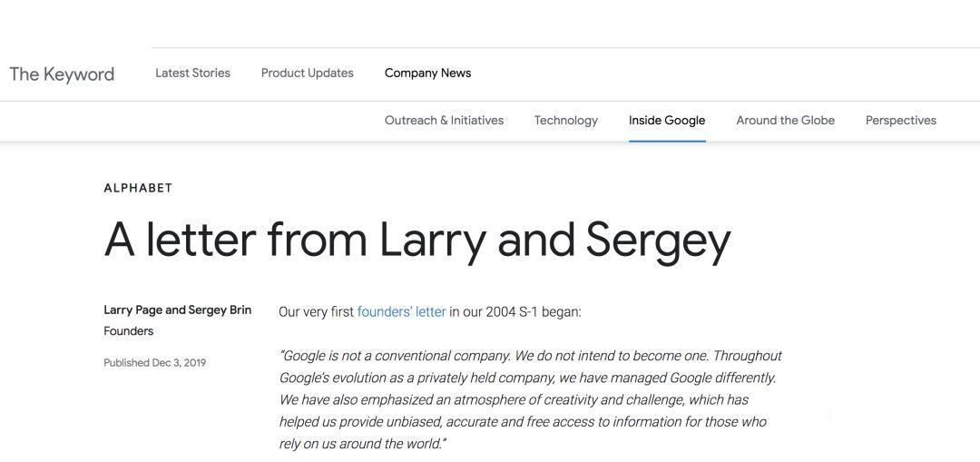980x462 pixels.
Task: Click the Founders byline subtitle
Action: point(128,331)
